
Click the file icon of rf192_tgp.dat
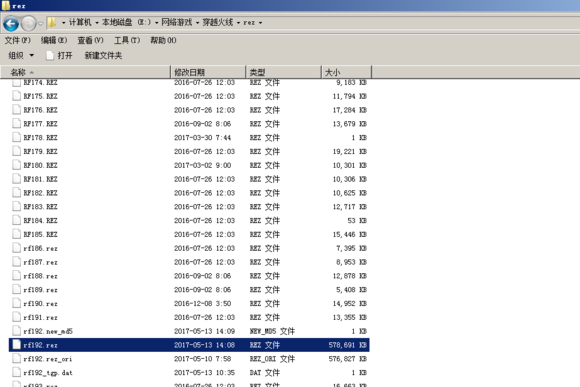click(16, 372)
